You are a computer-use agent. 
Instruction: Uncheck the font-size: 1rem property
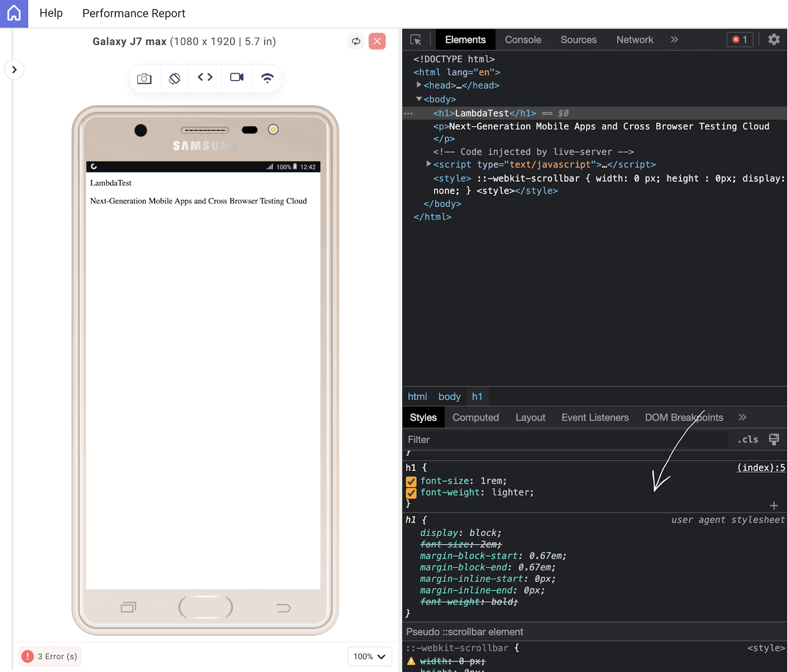point(411,481)
